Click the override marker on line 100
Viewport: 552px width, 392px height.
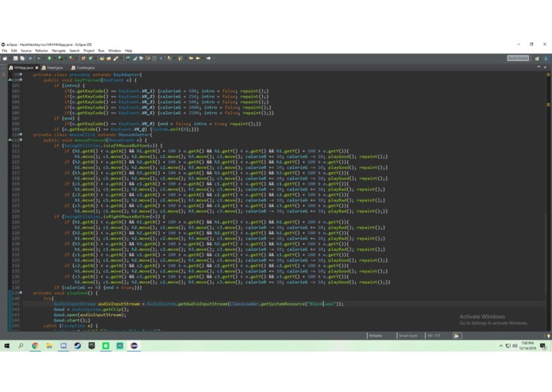(x=10, y=80)
